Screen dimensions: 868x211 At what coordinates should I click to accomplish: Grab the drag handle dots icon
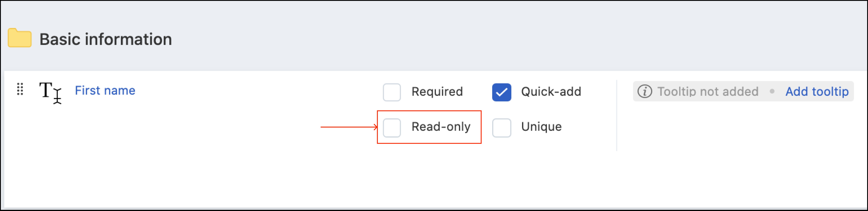click(20, 89)
